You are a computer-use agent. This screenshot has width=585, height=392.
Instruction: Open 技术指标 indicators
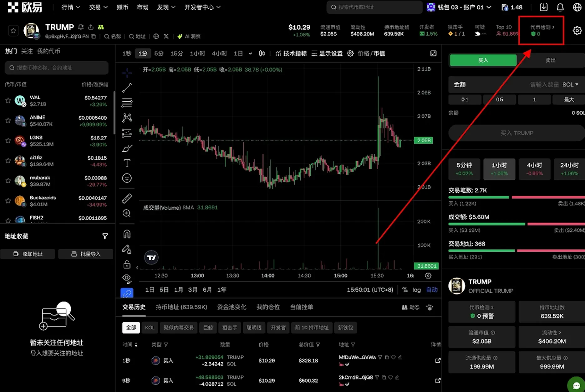[x=291, y=53]
